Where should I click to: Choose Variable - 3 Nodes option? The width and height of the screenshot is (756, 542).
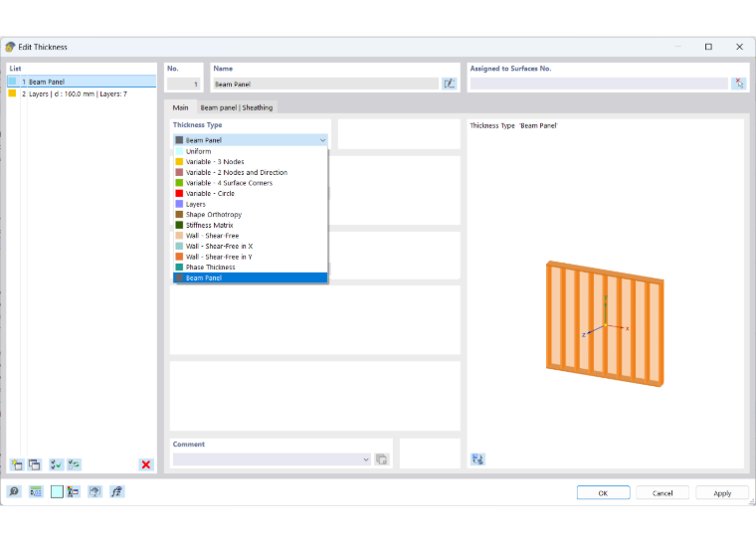(251, 161)
